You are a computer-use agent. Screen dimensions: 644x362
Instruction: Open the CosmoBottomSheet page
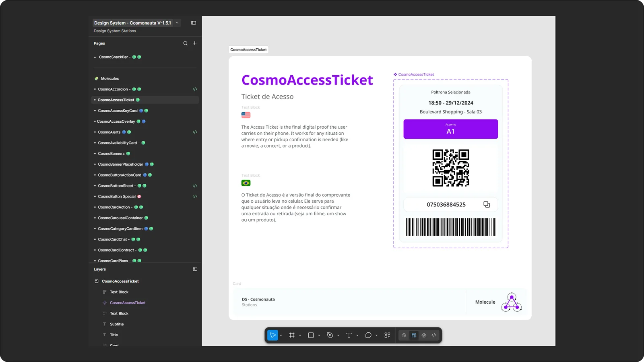[145, 186]
